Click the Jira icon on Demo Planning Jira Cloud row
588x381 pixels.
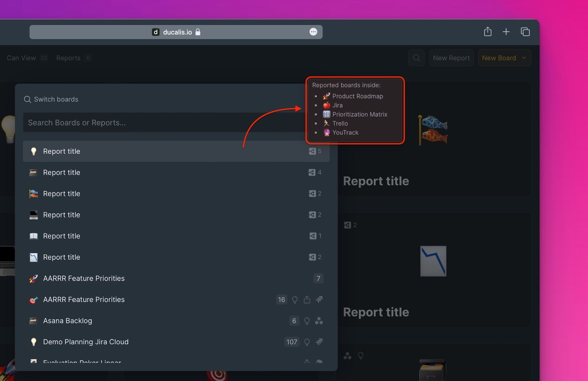point(319,342)
